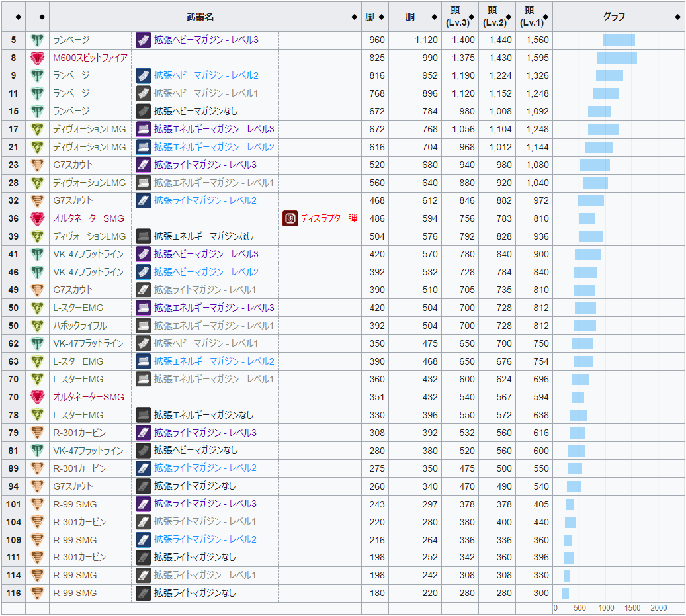686x616 pixels.
Task: Click the purple energy magazine icon in rank 17 row
Action: coord(143,130)
